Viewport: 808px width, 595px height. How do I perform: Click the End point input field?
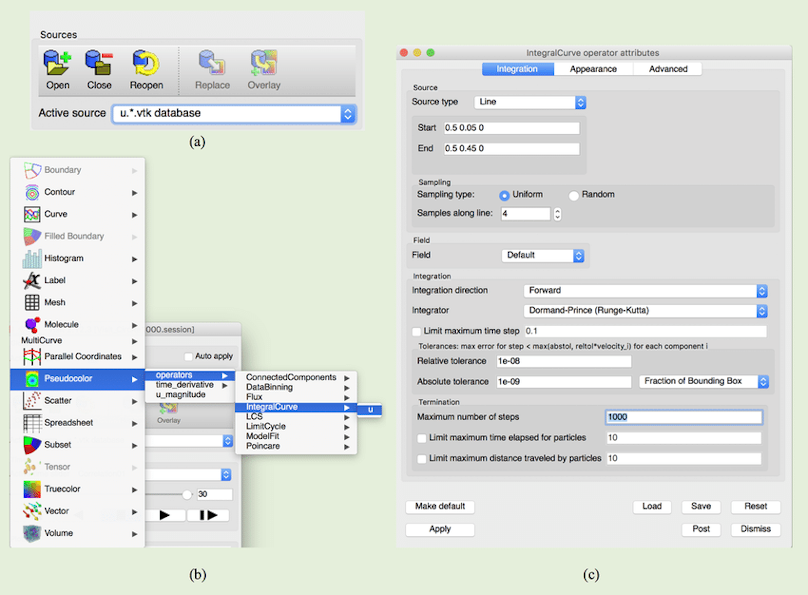(x=511, y=148)
